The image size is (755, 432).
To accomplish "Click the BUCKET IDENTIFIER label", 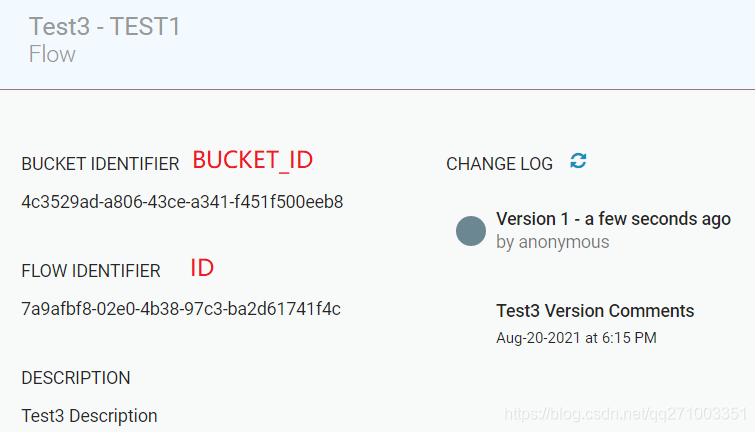I will (x=100, y=164).
